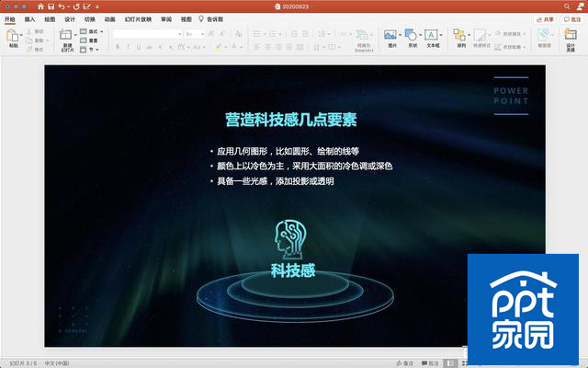Click the Arrange (排列) icon

[459, 35]
